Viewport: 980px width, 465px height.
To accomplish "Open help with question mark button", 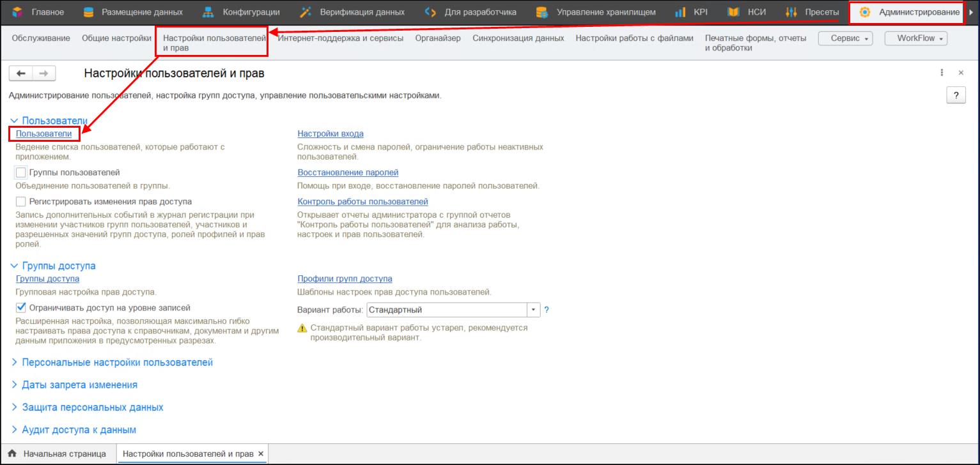I will 956,96.
